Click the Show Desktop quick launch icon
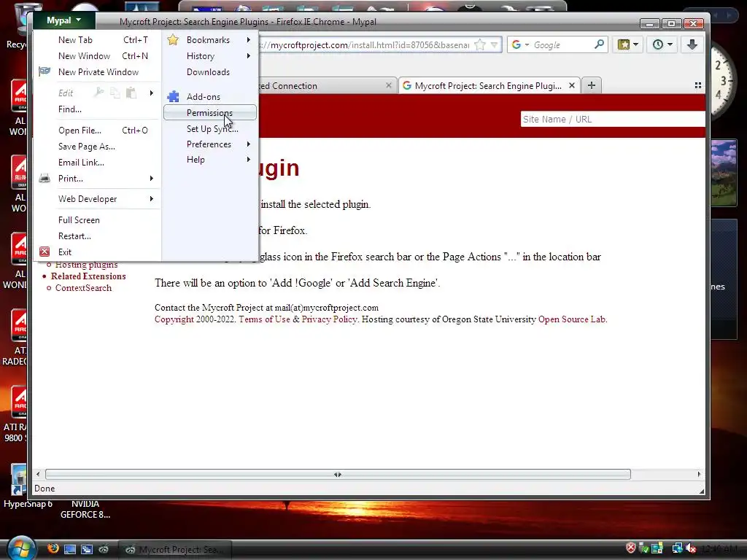The height and width of the screenshot is (560, 747). click(x=69, y=549)
